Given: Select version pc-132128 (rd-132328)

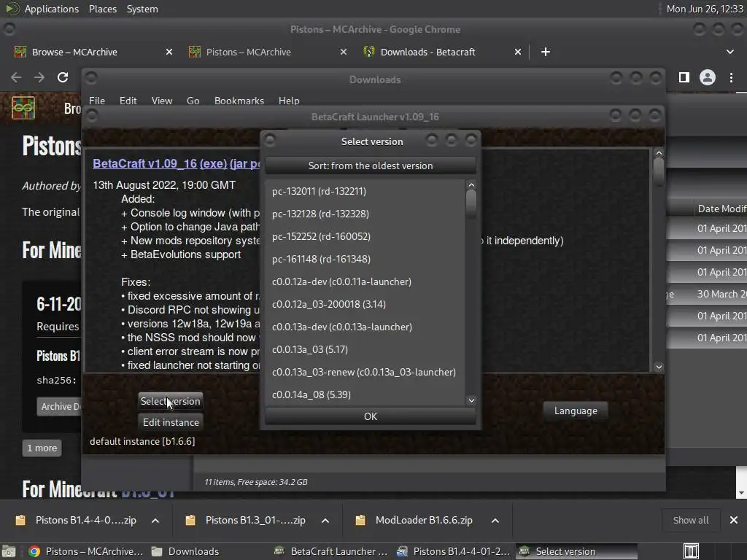Looking at the screenshot, I should [x=365, y=214].
